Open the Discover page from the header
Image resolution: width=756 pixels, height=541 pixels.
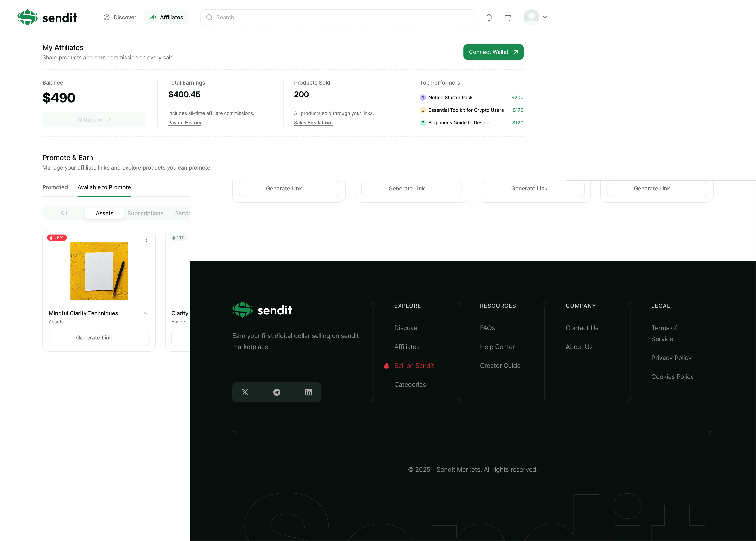point(120,17)
